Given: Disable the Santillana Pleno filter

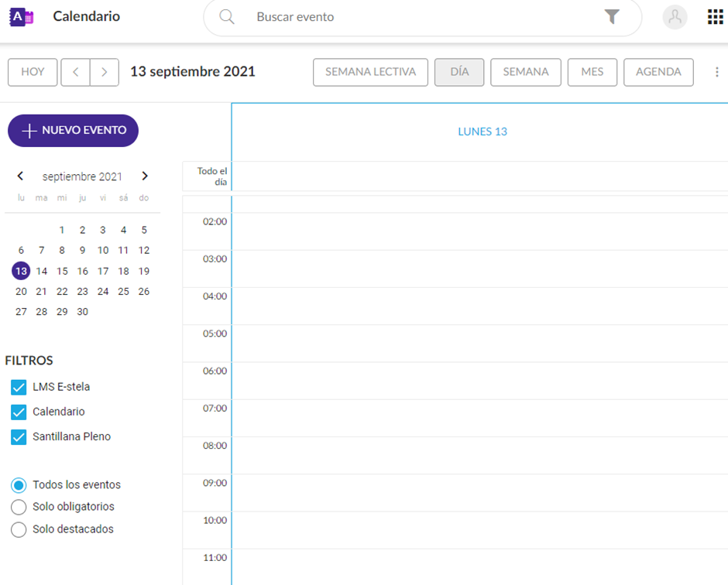Looking at the screenshot, I should click(x=19, y=437).
